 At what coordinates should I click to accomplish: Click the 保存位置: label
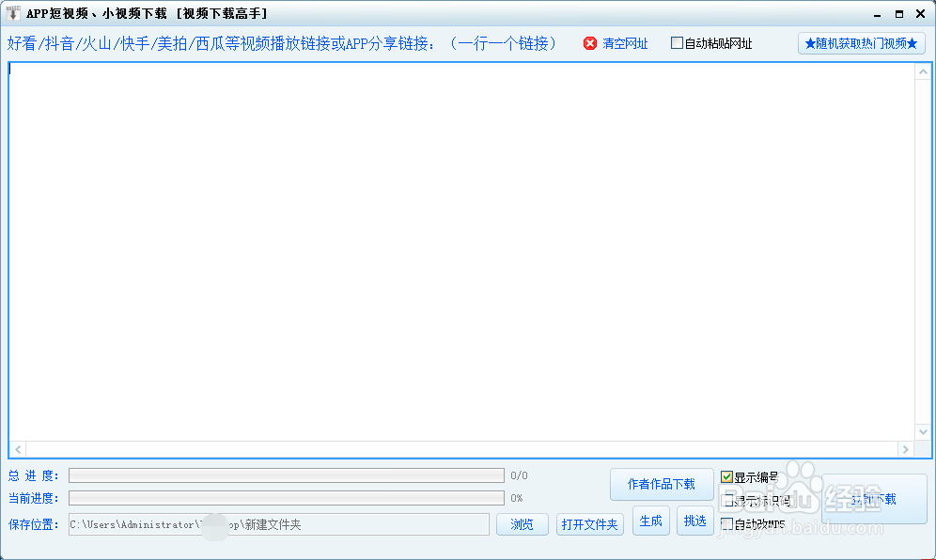pos(34,524)
